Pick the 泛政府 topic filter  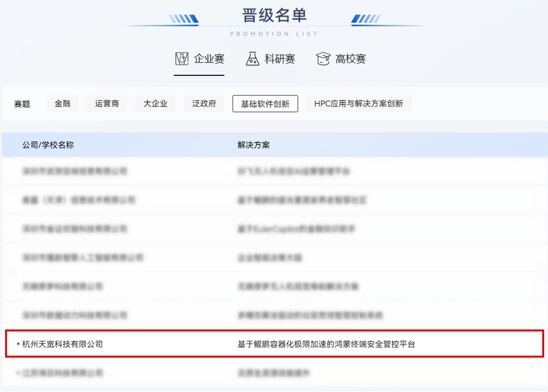tap(204, 103)
